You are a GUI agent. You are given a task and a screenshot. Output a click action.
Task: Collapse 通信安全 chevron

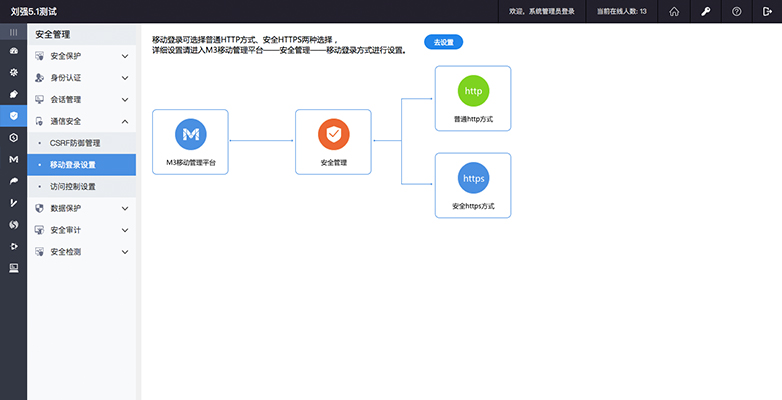click(125, 121)
